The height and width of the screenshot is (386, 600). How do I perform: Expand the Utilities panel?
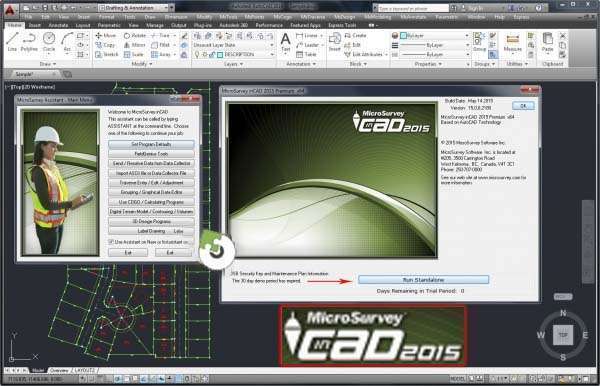(x=517, y=64)
